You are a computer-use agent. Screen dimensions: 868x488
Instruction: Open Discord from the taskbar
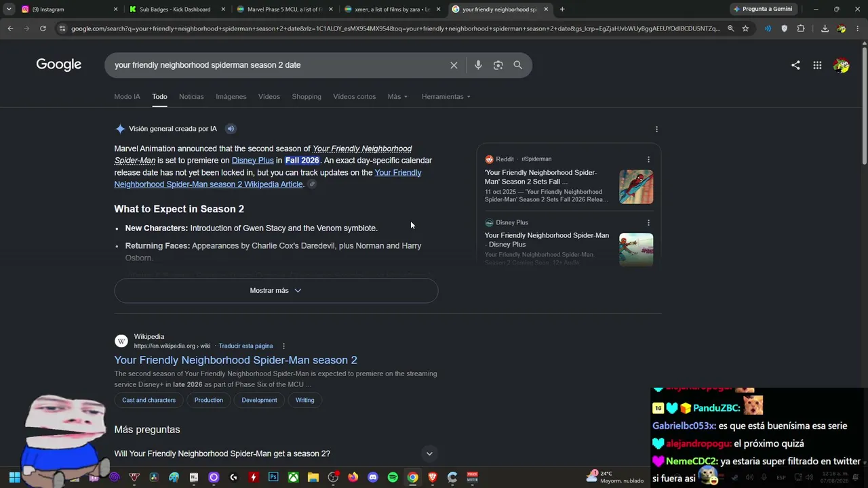372,477
